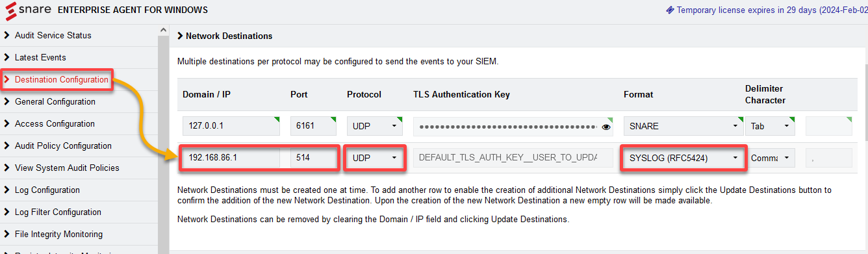Click chevron icon beside File Integrity Monitoring
Image resolution: width=868 pixels, height=254 pixels.
click(x=7, y=234)
